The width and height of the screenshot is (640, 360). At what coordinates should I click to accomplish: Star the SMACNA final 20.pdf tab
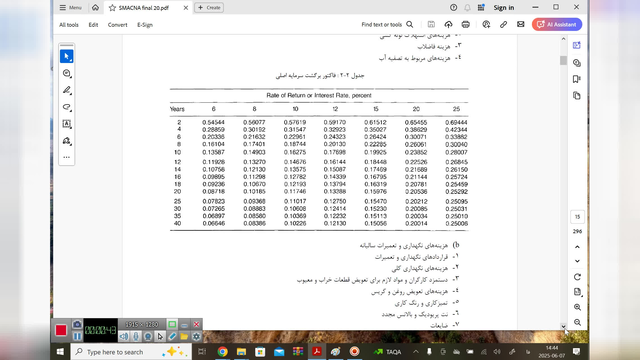[x=112, y=8]
